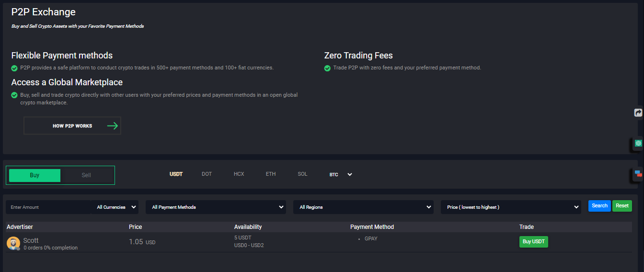Click the Buy USDT button
644x272 pixels.
pyautogui.click(x=533, y=242)
